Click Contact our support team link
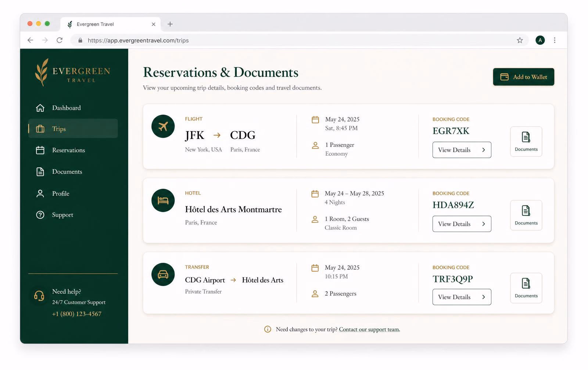 pyautogui.click(x=369, y=330)
